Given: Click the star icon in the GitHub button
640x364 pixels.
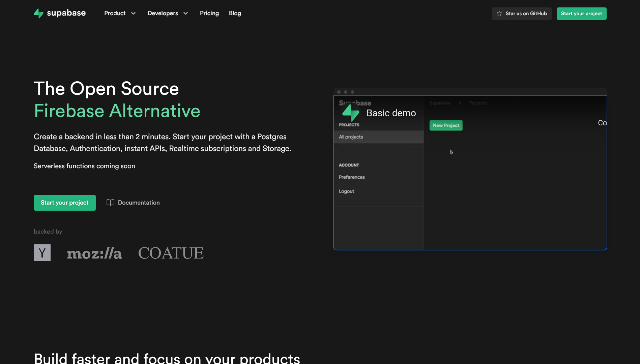Looking at the screenshot, I should (499, 13).
